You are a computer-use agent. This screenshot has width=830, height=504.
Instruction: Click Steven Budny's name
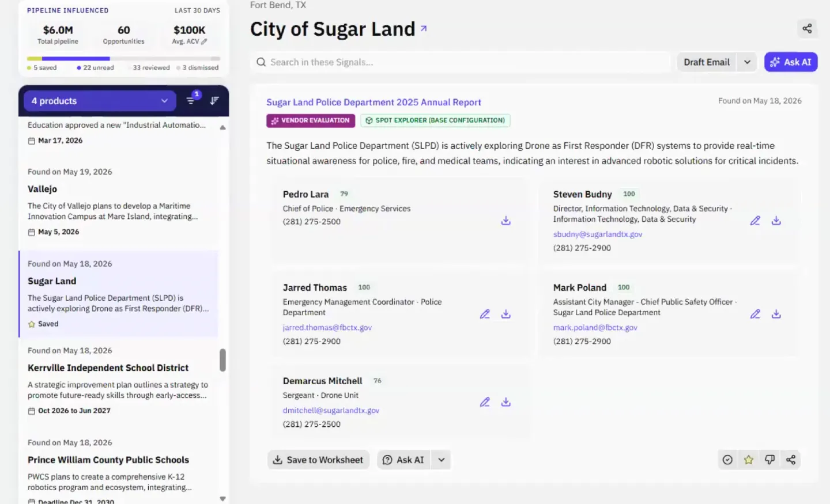pos(582,194)
